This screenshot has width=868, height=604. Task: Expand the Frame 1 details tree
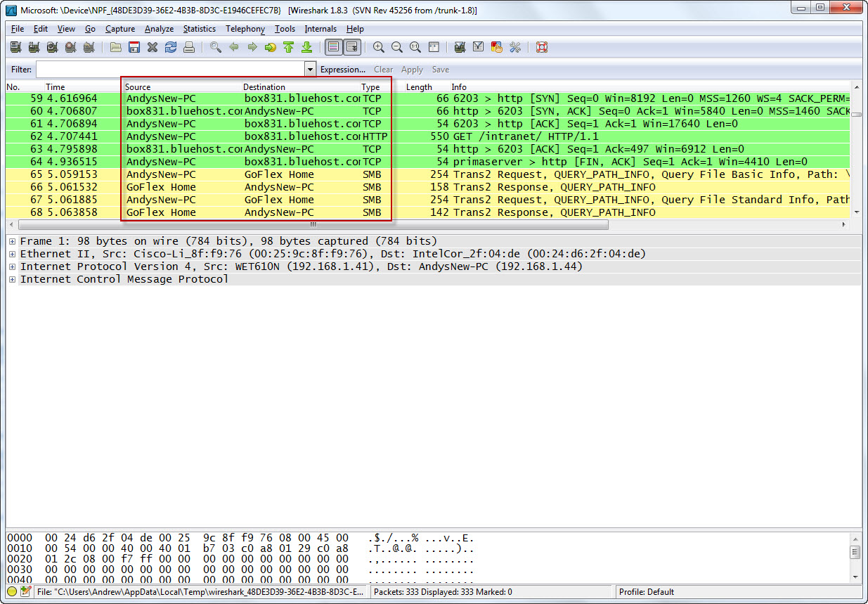(12, 241)
